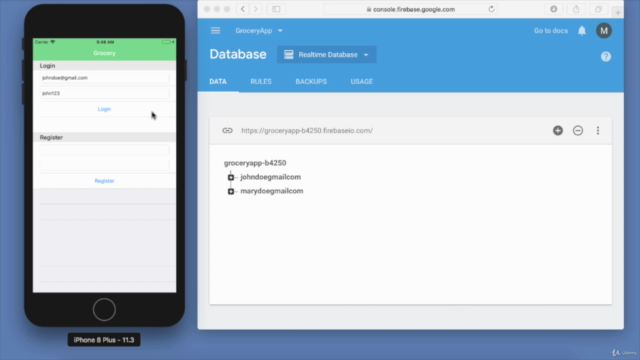Image resolution: width=640 pixels, height=360 pixels.
Task: Switch to the USAGE tab
Action: pos(362,82)
